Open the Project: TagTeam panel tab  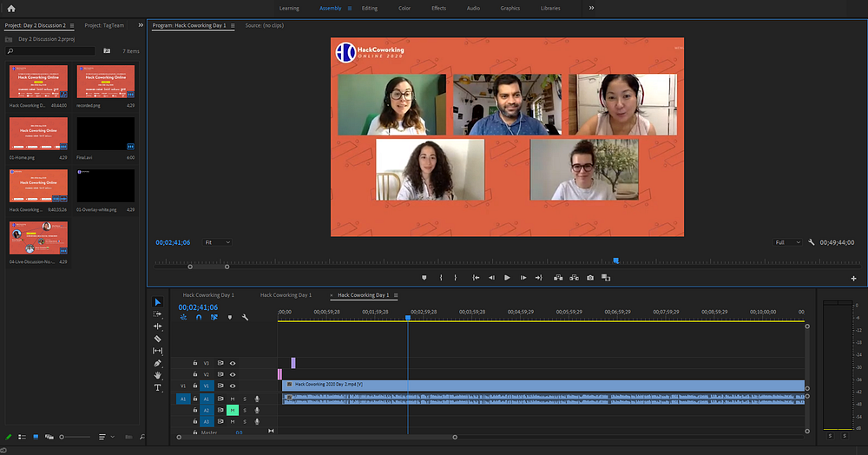tap(105, 26)
